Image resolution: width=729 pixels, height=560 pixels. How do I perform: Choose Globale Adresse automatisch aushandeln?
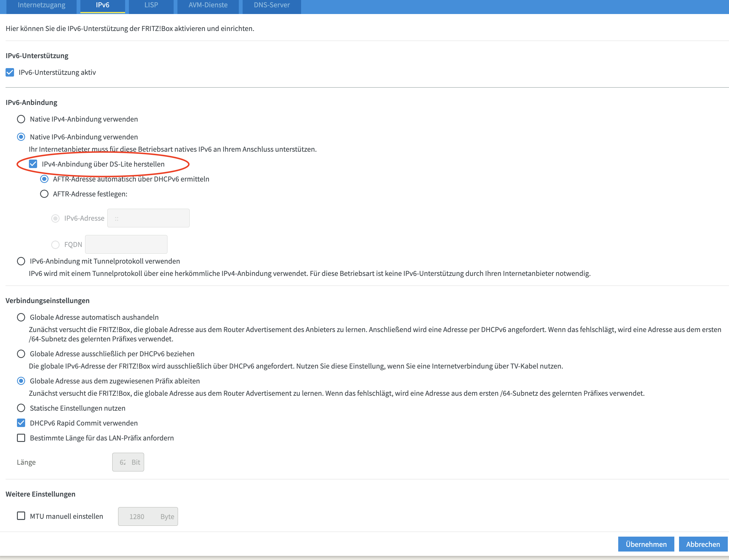click(x=21, y=317)
